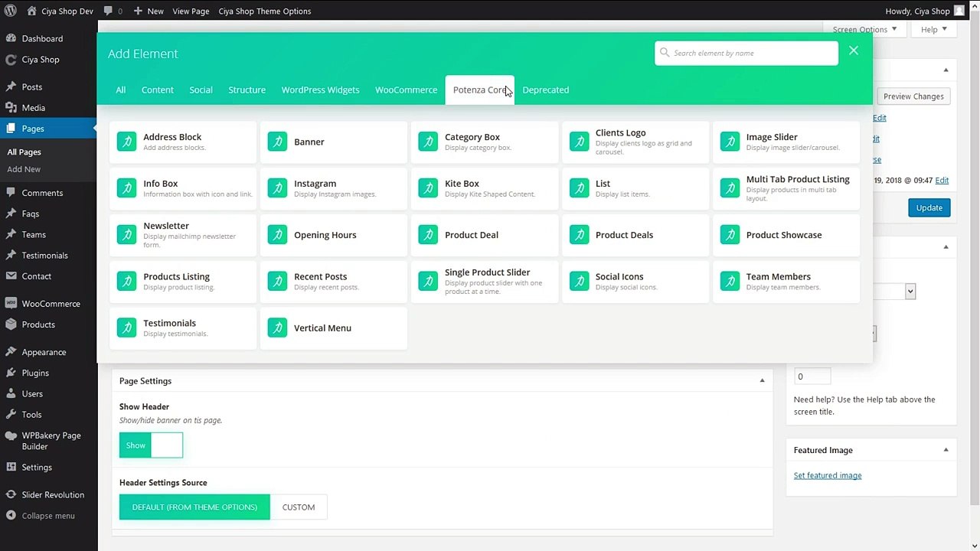980x551 pixels.
Task: Collapse the sidebar admin menu
Action: (41, 516)
